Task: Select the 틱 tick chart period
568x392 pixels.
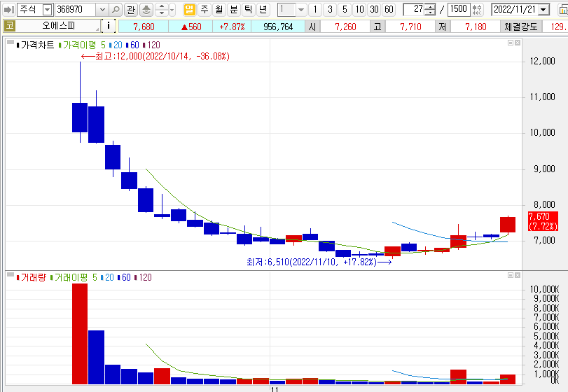Action: point(248,9)
